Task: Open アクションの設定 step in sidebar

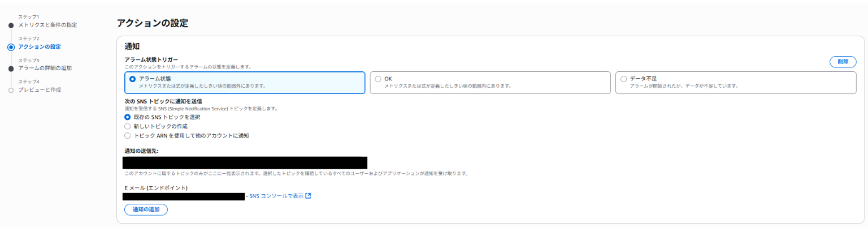Action: click(x=40, y=47)
